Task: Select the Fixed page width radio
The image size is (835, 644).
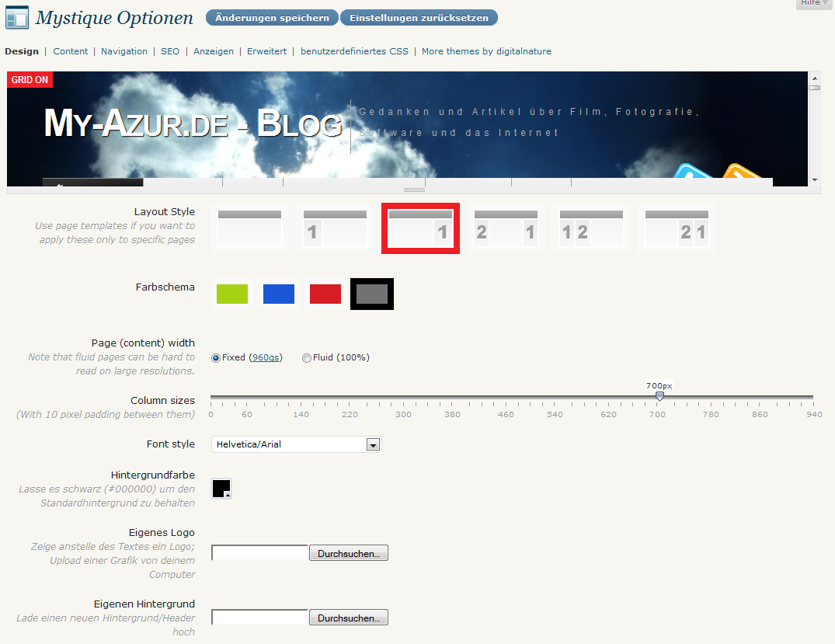Action: (x=216, y=358)
